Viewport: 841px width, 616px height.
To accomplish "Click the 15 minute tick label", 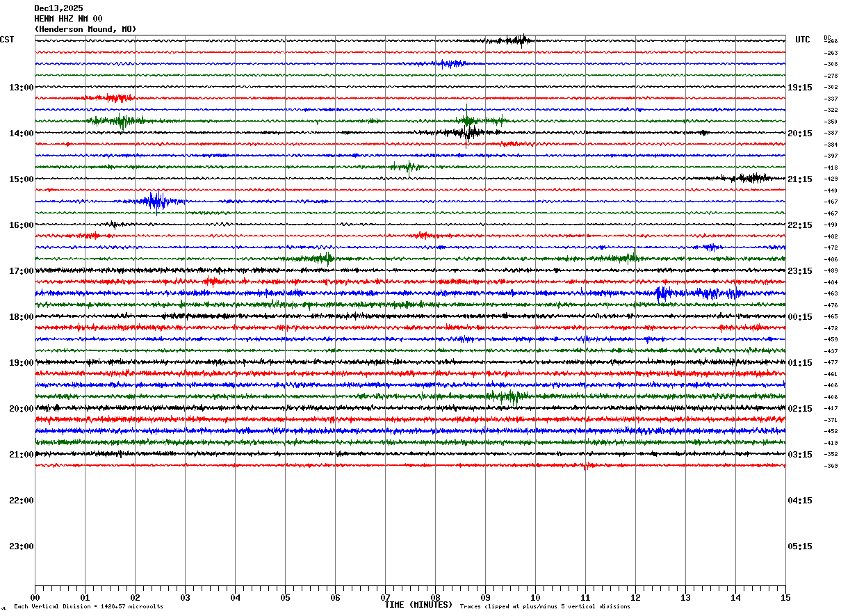I will click(785, 597).
